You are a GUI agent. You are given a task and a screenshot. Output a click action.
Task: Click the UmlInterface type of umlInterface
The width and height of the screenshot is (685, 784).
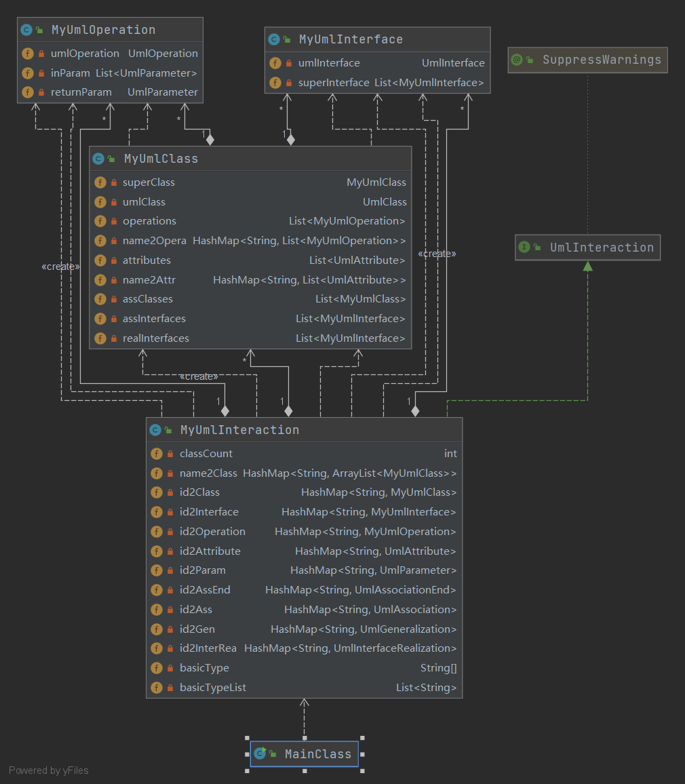(x=453, y=63)
